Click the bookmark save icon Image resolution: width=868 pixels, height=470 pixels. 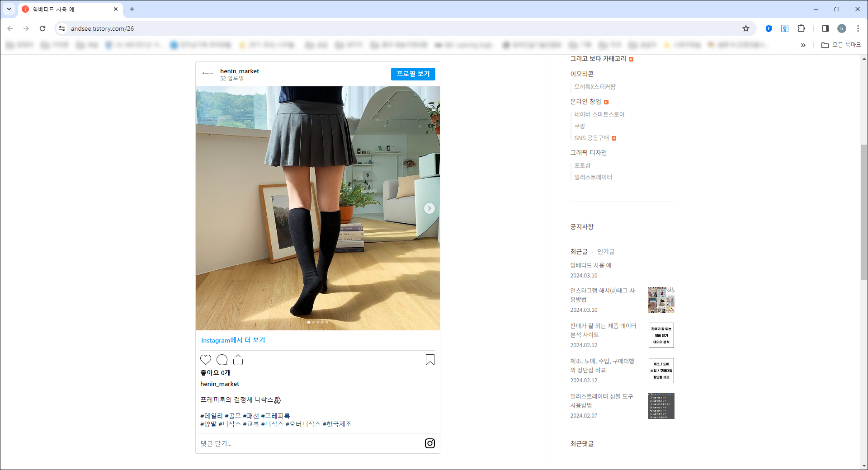pos(430,360)
